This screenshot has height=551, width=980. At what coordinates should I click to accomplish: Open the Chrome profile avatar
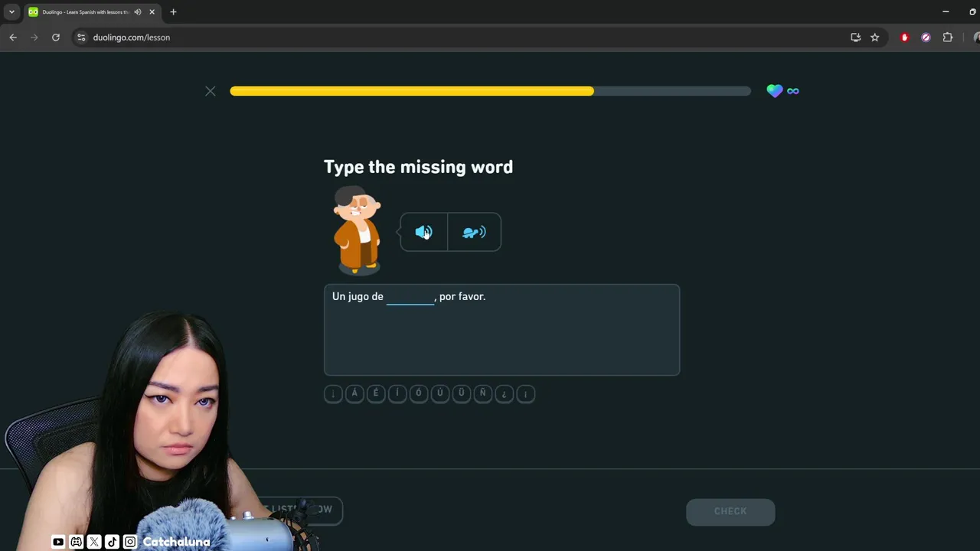click(x=976, y=37)
